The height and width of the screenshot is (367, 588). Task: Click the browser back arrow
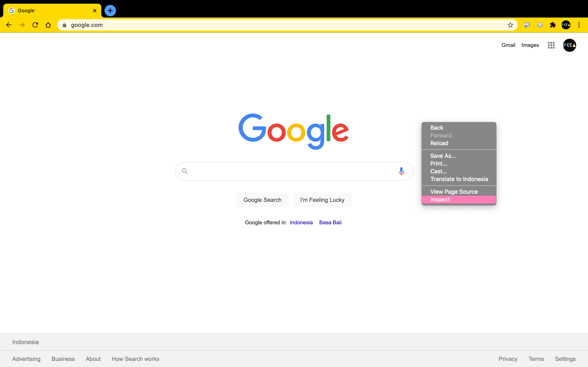(9, 25)
